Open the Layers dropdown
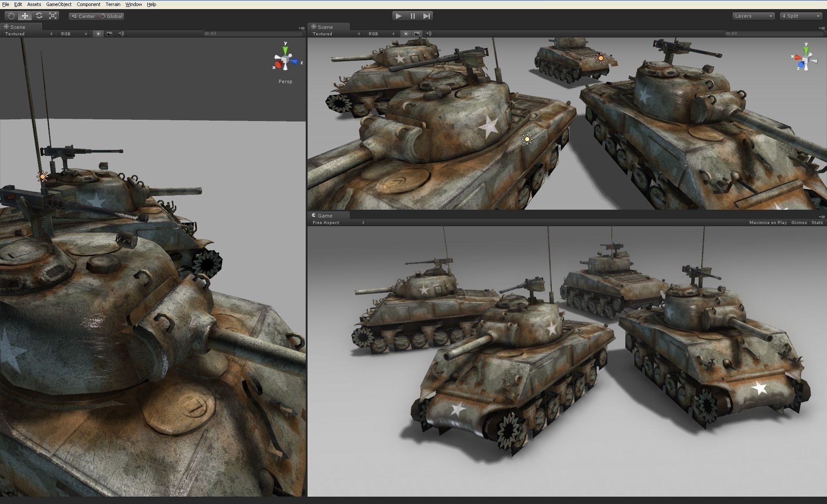 point(753,16)
